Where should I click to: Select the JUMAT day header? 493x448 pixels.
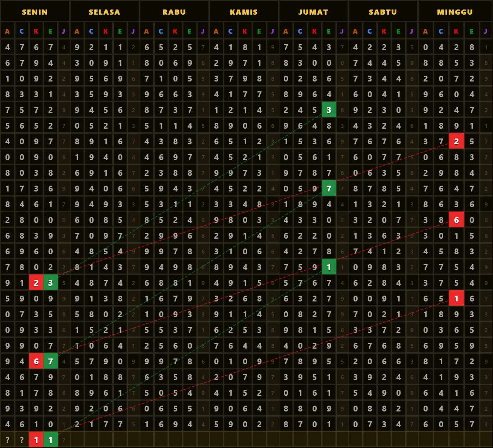coord(313,12)
